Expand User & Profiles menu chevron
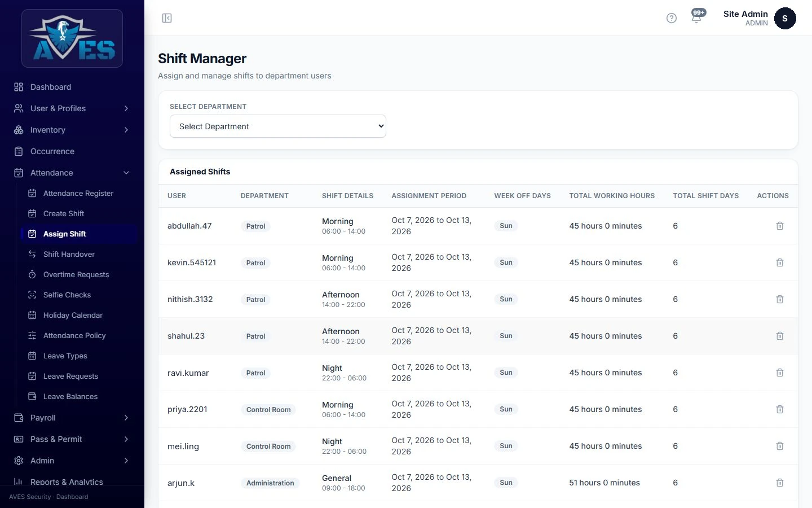The image size is (812, 508). (x=126, y=108)
